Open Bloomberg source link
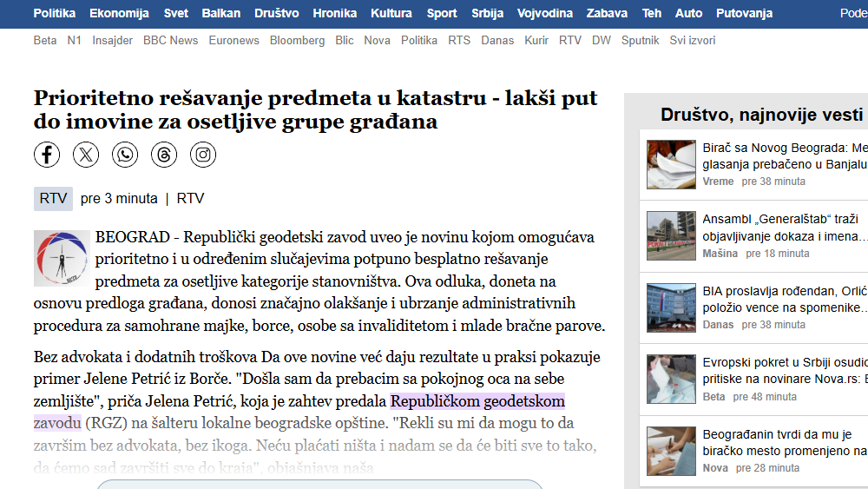Image resolution: width=868 pixels, height=489 pixels. click(x=297, y=41)
